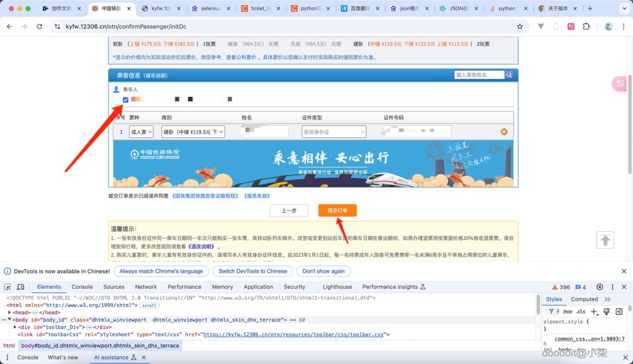This screenshot has width=633, height=364.
Task: Open the Styles filter funnel
Action: point(551,311)
